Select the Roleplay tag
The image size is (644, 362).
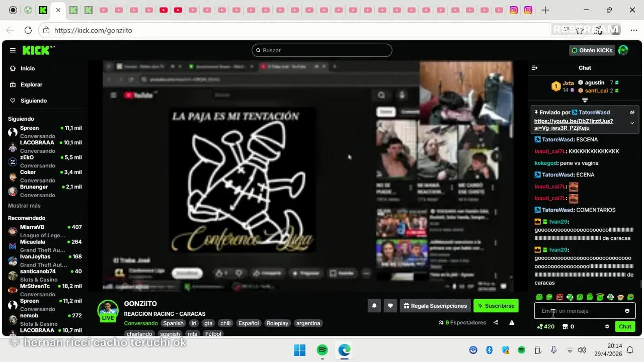click(277, 323)
